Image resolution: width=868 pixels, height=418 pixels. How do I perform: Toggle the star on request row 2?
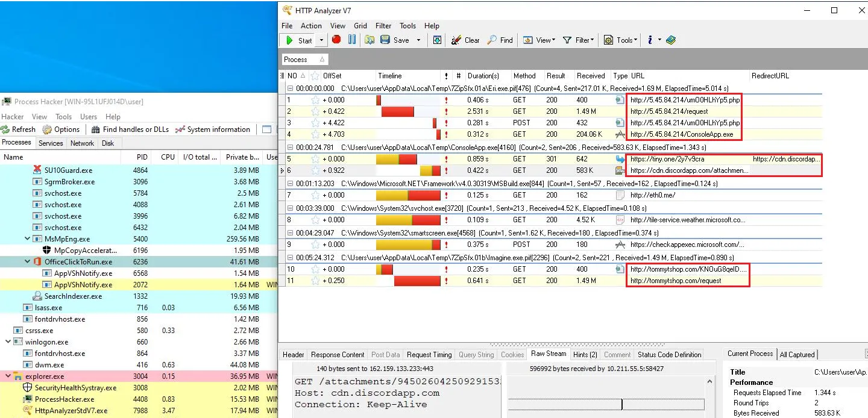(x=315, y=111)
